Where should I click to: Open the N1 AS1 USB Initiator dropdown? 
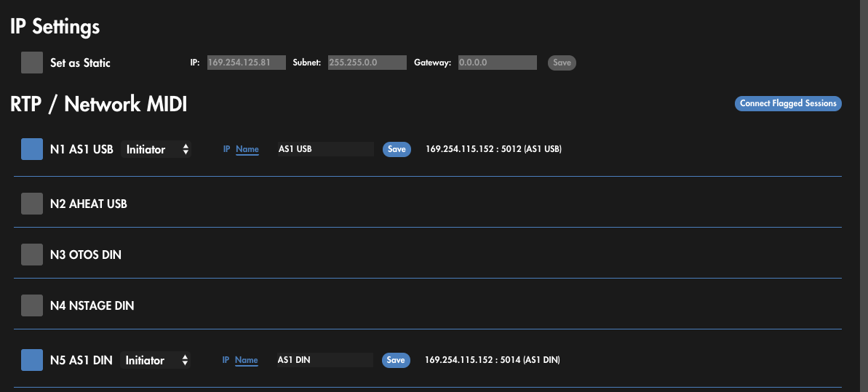(x=156, y=149)
